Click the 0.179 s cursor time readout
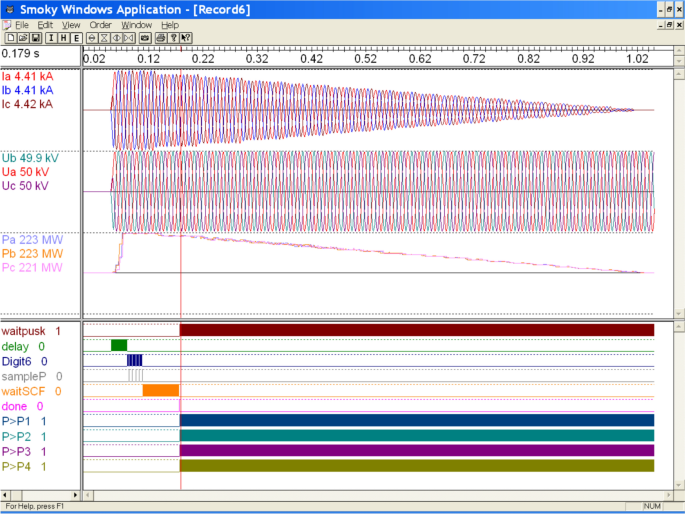Screen dimensions: 685x514 tap(21, 54)
